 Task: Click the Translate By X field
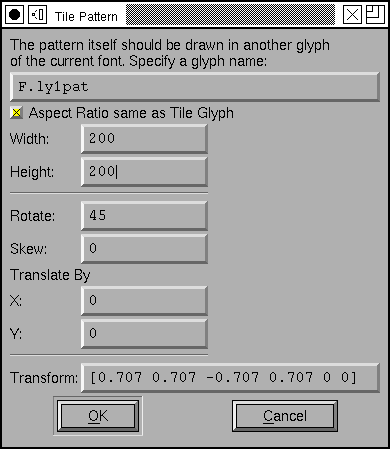(144, 300)
